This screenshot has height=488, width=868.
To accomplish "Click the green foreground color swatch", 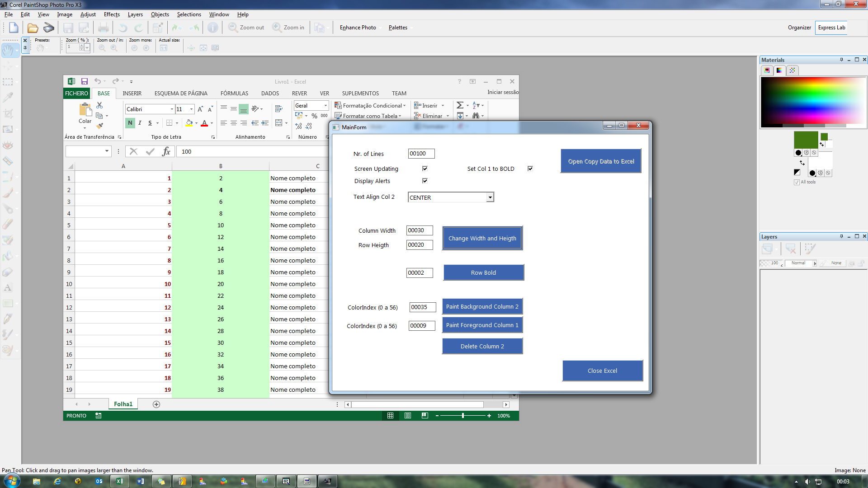I will coord(806,140).
